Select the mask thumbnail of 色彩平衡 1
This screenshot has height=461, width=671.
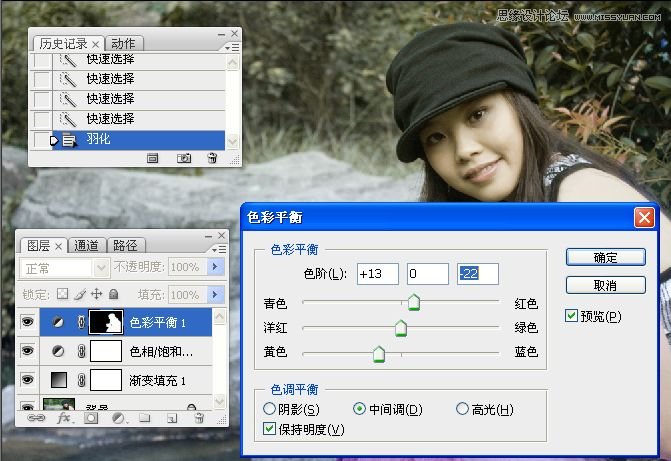[x=106, y=322]
